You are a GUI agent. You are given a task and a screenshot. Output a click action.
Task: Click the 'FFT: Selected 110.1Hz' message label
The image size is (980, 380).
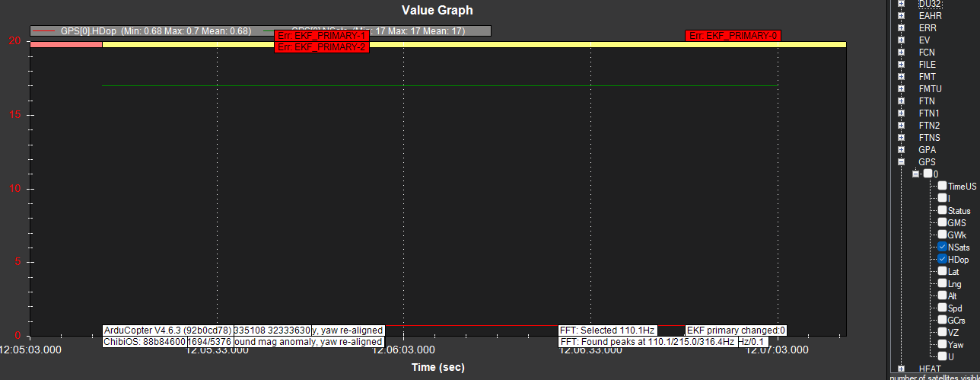coord(606,331)
